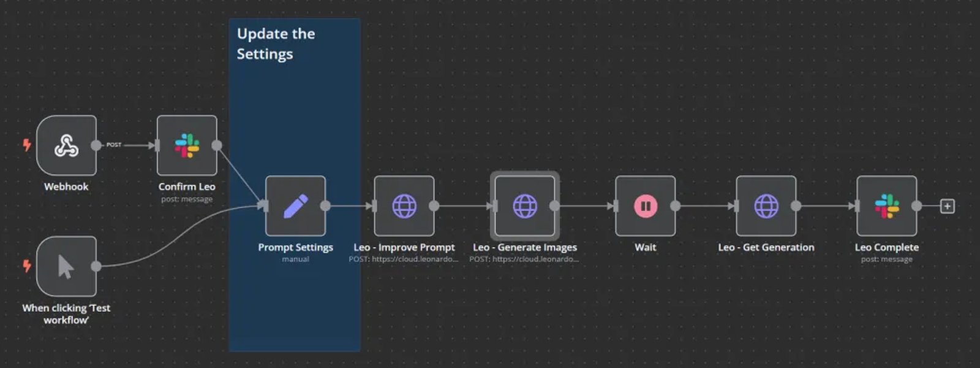Open the Wait pause node

[646, 206]
